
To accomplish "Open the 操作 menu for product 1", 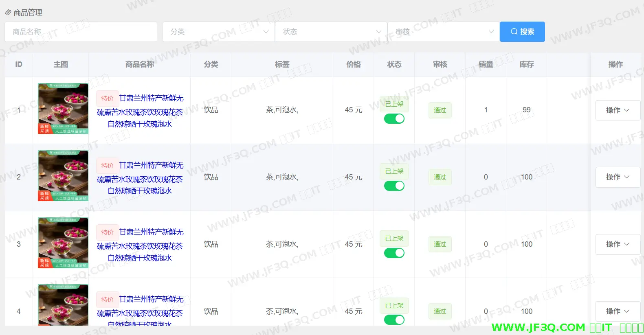I will coord(617,110).
